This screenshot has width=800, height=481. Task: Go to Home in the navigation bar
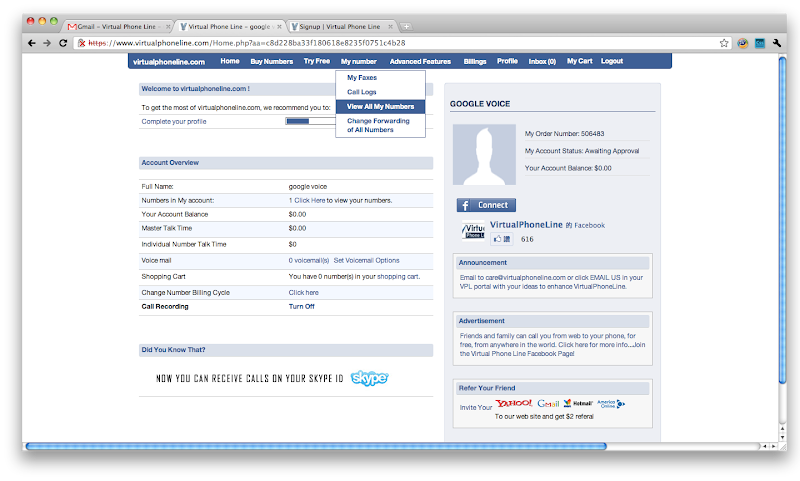pos(230,61)
